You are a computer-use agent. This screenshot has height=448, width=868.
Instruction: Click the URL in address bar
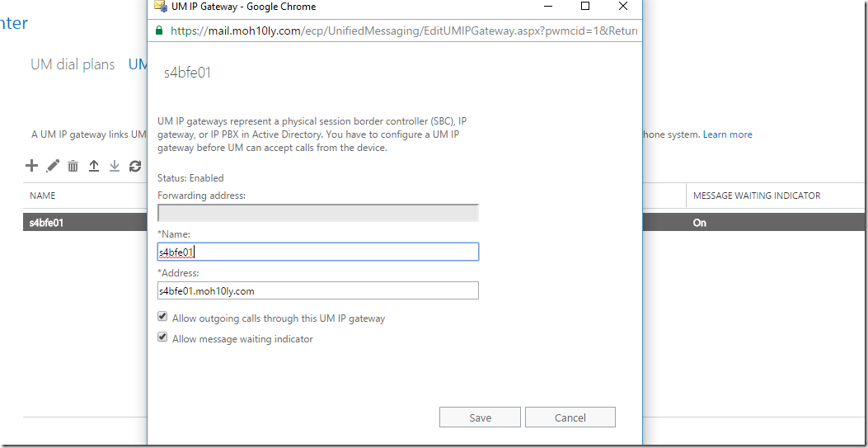click(x=404, y=31)
